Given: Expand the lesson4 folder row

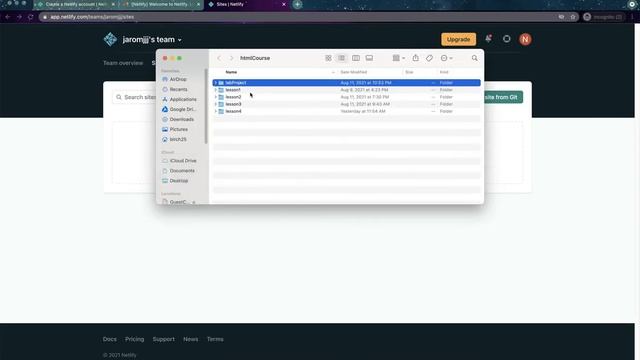Looking at the screenshot, I should click(x=216, y=111).
